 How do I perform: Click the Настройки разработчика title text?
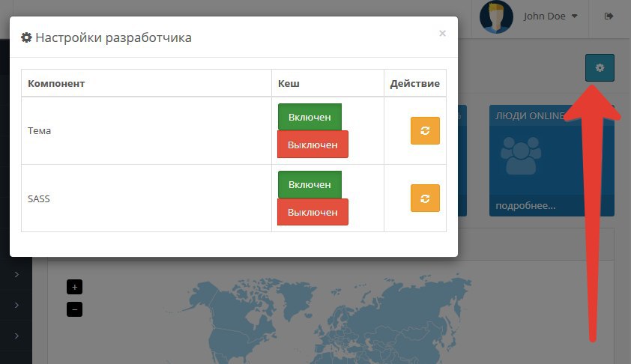click(x=113, y=37)
